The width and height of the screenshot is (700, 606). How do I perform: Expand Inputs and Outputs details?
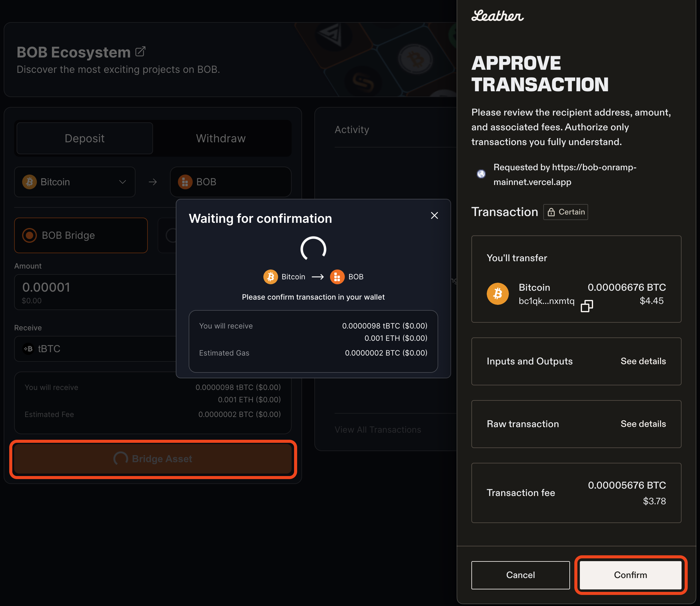coord(643,361)
